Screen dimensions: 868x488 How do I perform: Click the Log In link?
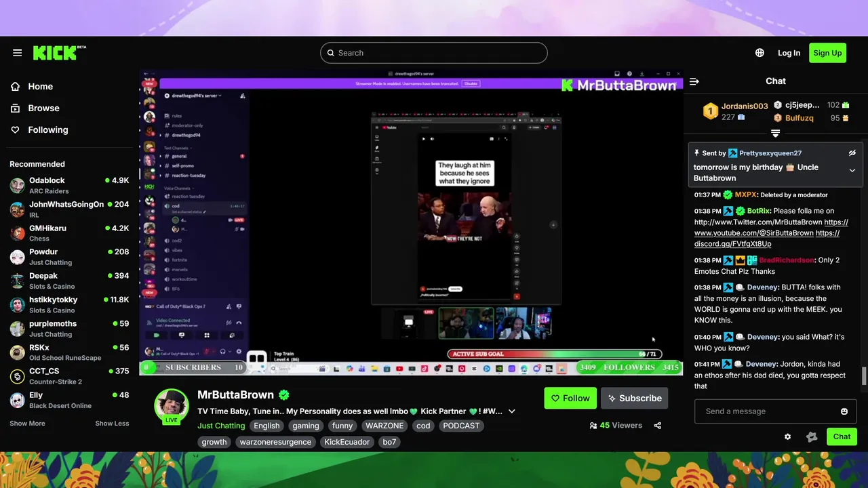click(789, 53)
